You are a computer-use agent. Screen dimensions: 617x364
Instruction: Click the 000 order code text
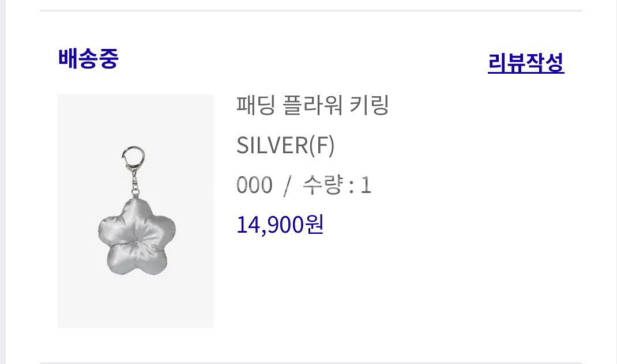point(254,185)
